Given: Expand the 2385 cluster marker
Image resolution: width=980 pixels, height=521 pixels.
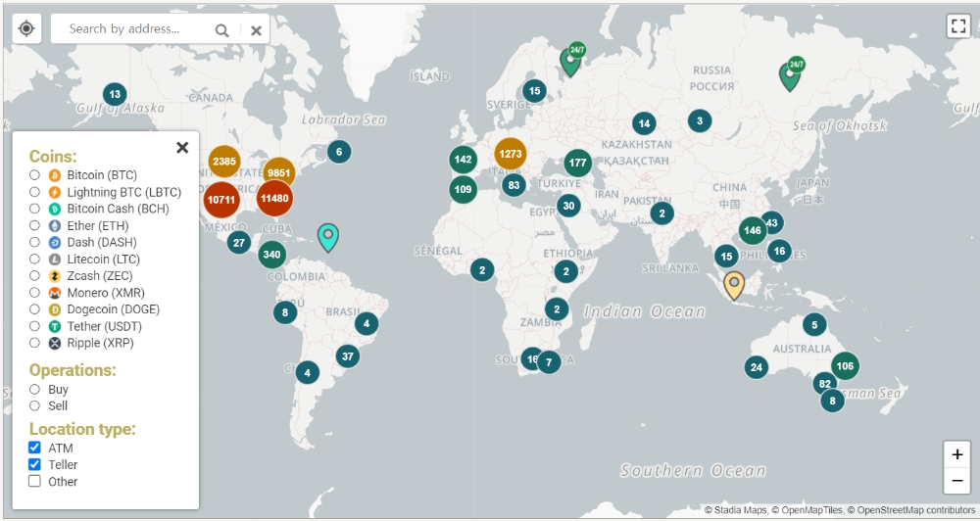Looking at the screenshot, I should point(223,162).
